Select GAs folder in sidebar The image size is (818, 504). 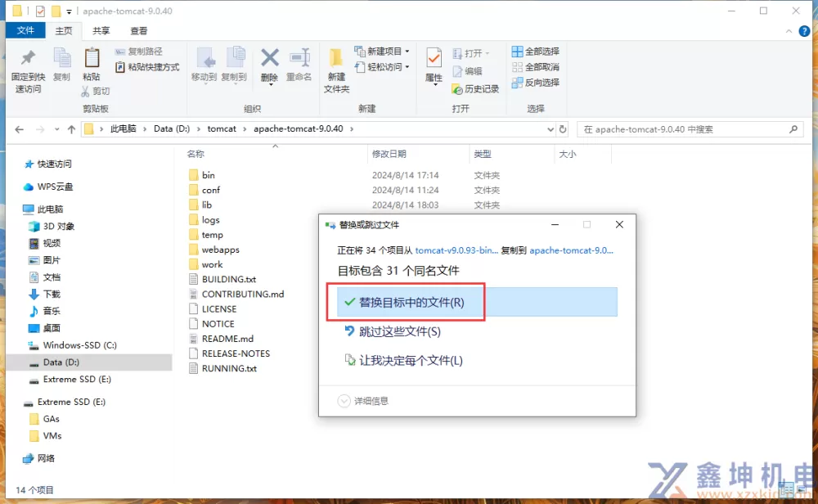pyautogui.click(x=45, y=419)
